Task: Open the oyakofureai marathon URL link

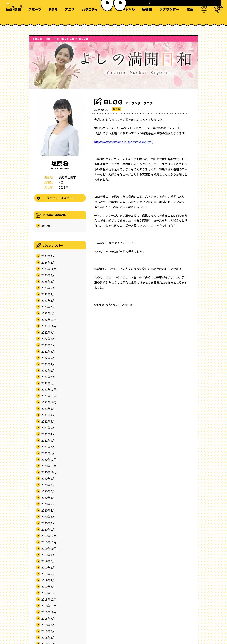Action: click(x=124, y=142)
